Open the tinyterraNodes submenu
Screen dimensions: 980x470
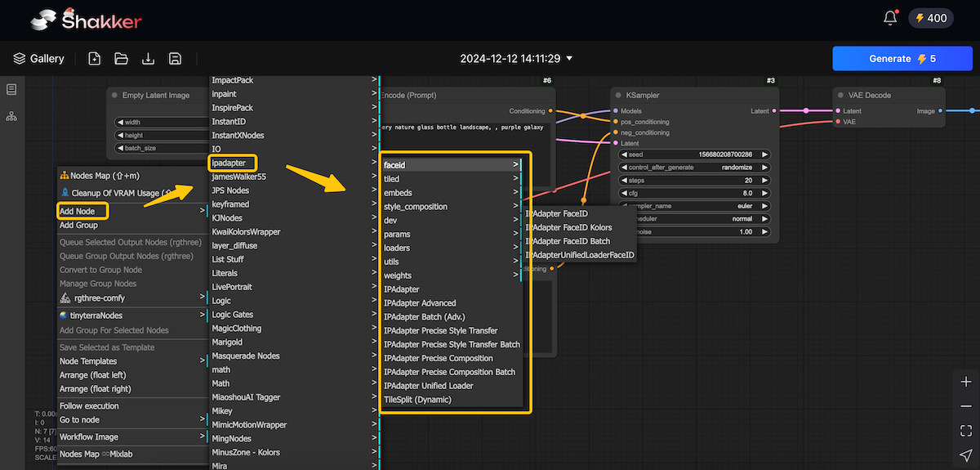click(132, 316)
